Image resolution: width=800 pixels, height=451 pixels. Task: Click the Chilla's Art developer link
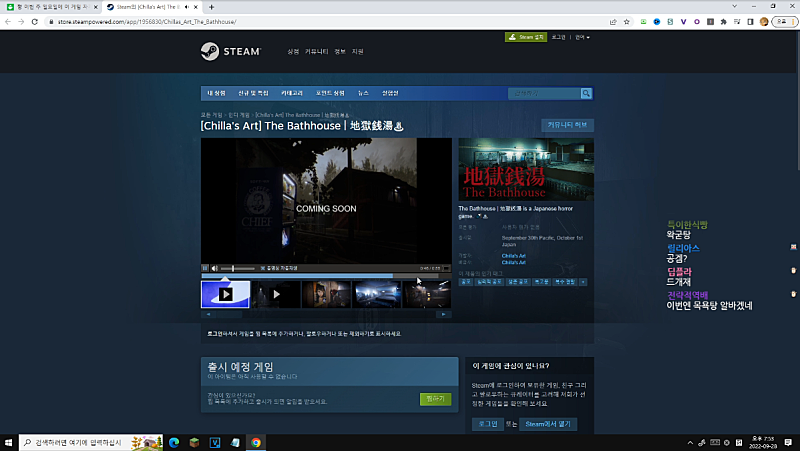[513, 256]
